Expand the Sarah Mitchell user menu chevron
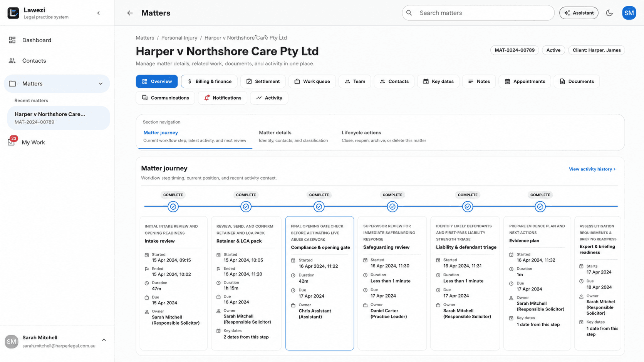Viewport: 644px width, 362px height. click(x=104, y=340)
